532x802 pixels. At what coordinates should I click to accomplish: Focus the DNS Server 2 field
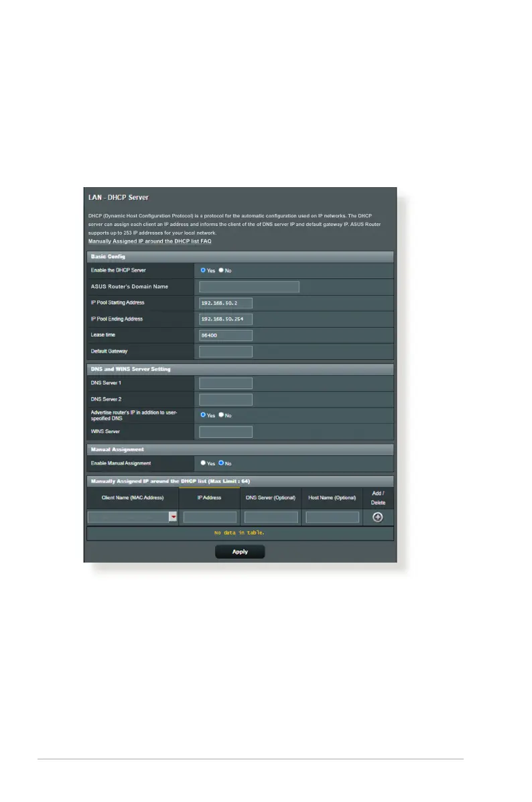tap(225, 399)
